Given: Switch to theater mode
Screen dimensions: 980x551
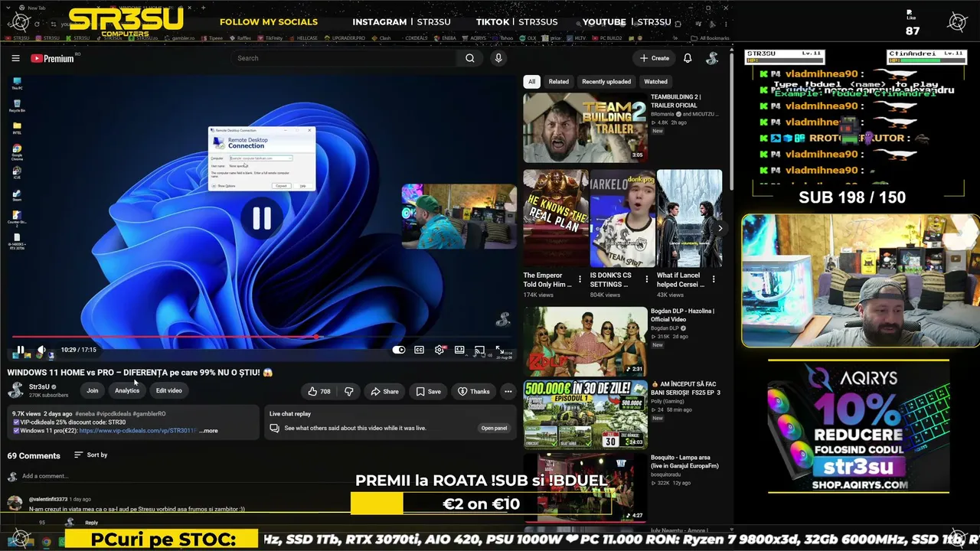Looking at the screenshot, I should click(459, 350).
